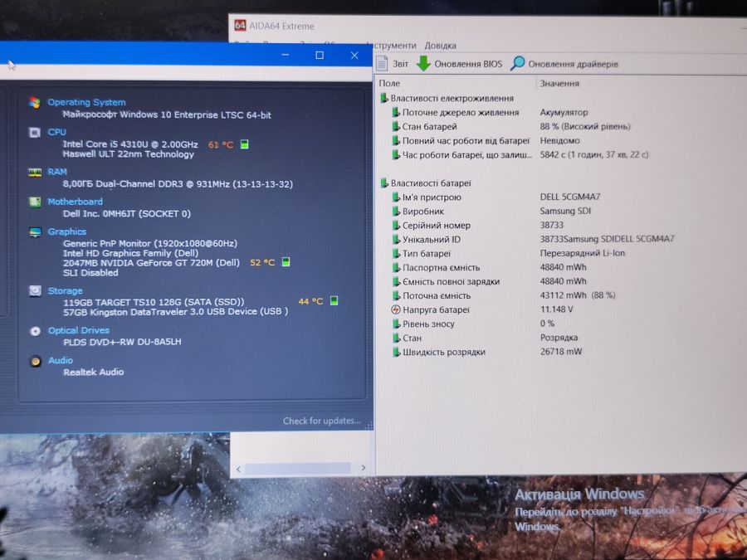Click the value 26718 mW
Image resolution: width=747 pixels, height=560 pixels.
pyautogui.click(x=561, y=352)
